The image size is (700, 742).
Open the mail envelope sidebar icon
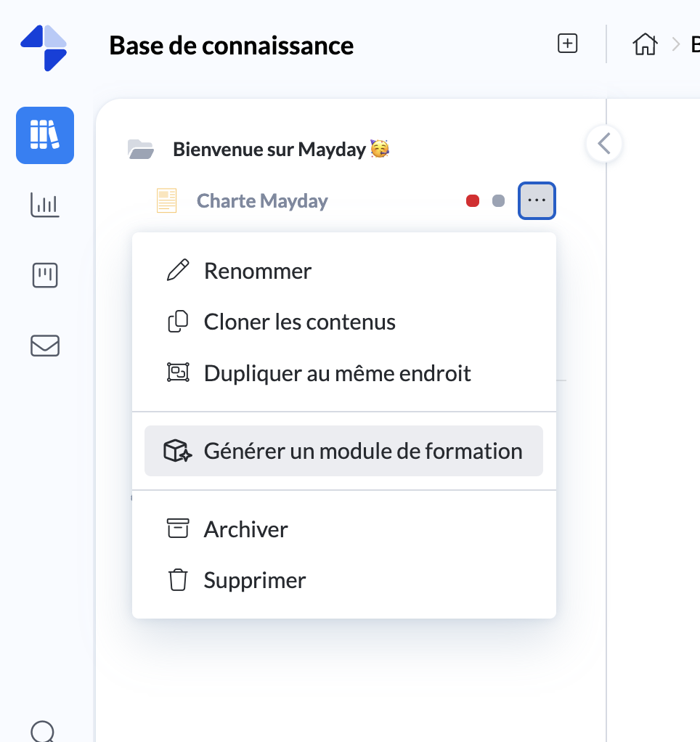coord(45,346)
